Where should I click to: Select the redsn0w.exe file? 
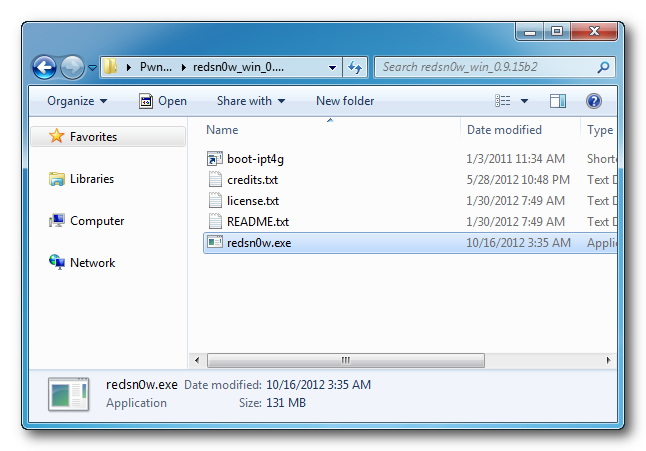tap(258, 243)
